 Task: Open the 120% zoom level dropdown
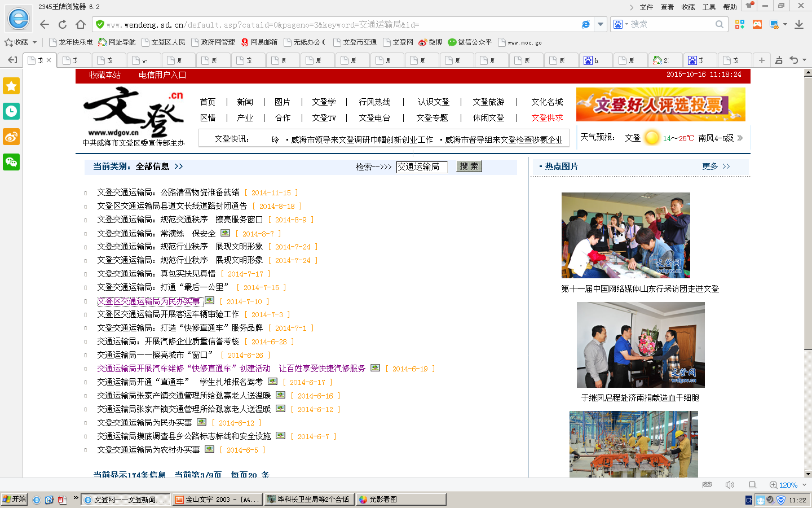804,485
